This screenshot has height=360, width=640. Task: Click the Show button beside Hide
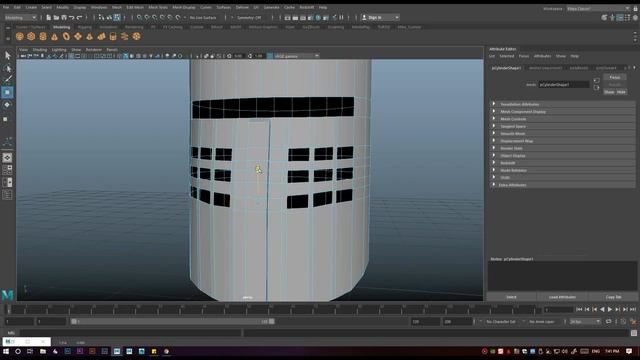[x=609, y=92]
